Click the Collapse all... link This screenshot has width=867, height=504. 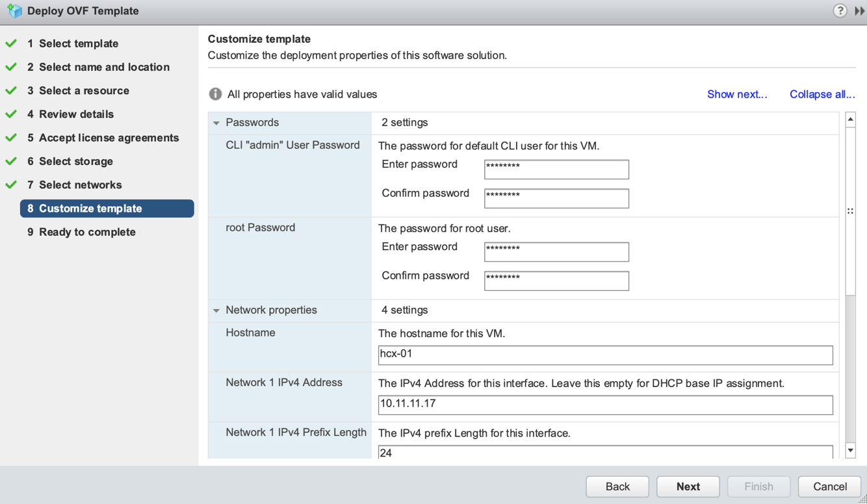point(822,94)
